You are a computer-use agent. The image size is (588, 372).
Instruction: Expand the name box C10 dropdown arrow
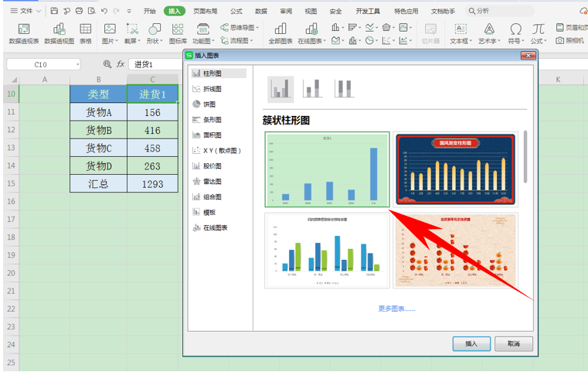(x=77, y=64)
